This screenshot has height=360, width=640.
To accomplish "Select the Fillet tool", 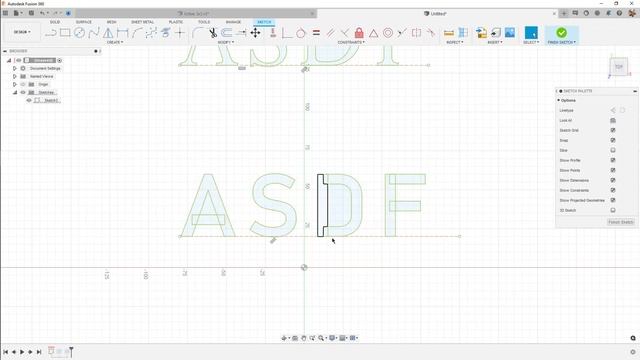I will [x=198, y=33].
